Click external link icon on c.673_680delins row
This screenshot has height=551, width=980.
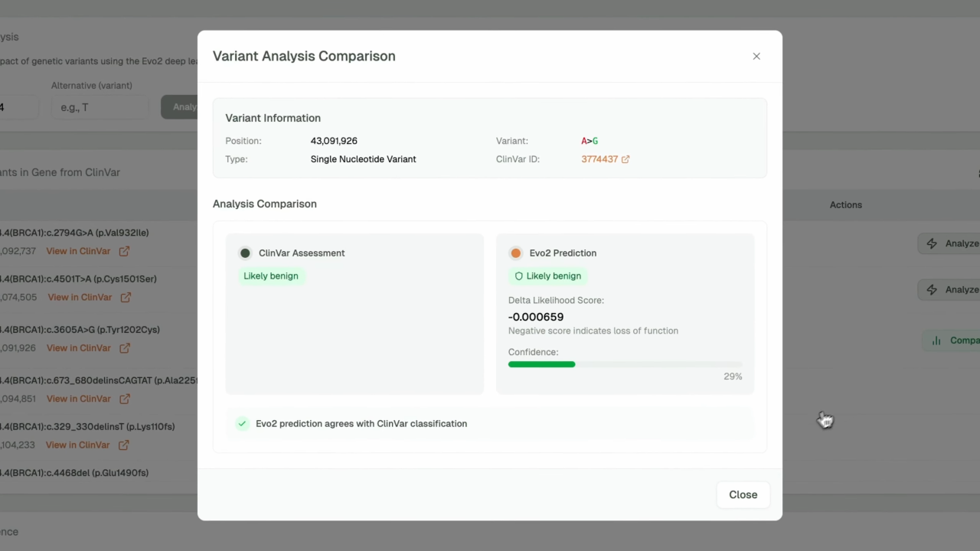(x=125, y=399)
